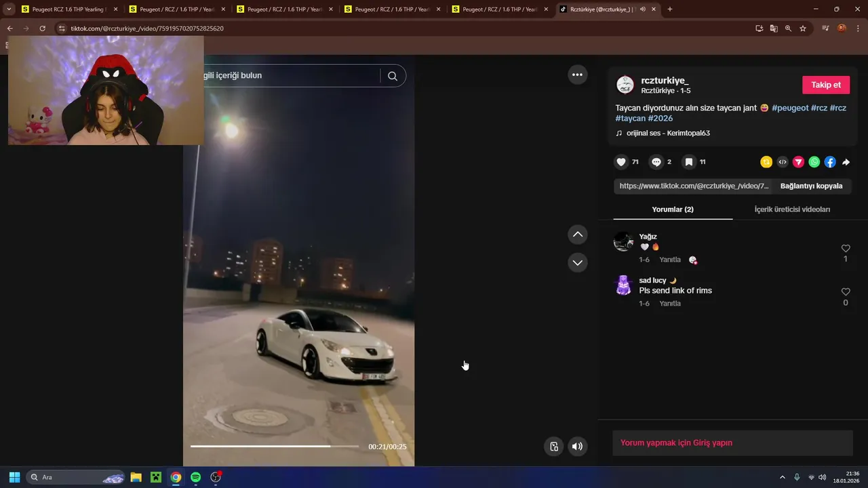
Task: Click the video share URL field
Action: 693,186
